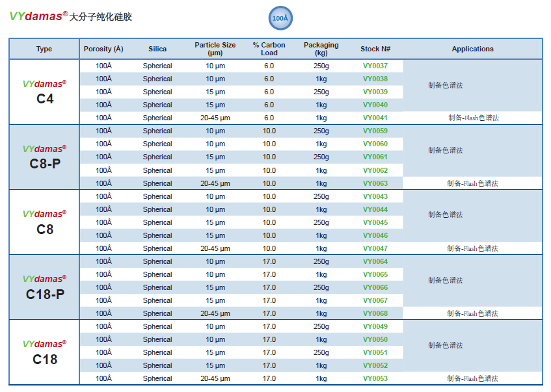The height and width of the screenshot is (392, 551).
Task: Click the VYdamas title logo at top
Action: pyautogui.click(x=38, y=16)
